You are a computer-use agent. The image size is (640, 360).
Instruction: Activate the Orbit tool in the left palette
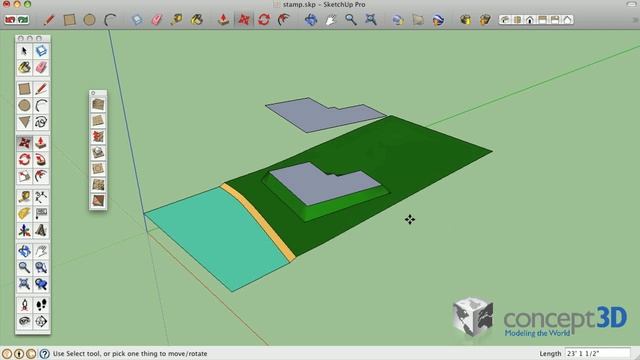tap(24, 251)
